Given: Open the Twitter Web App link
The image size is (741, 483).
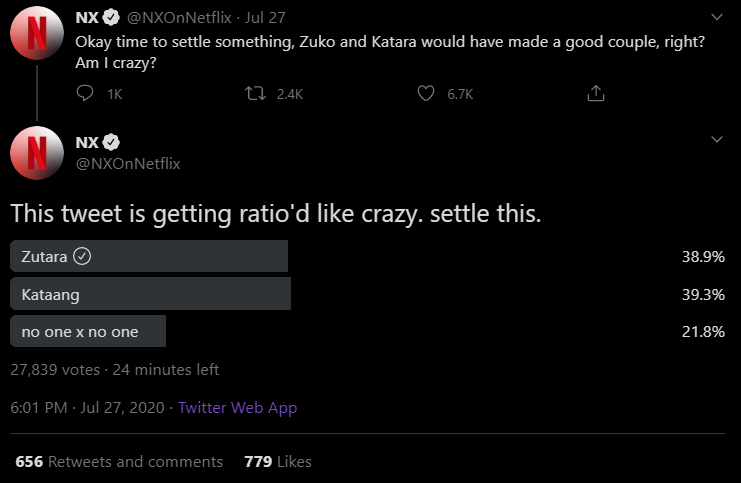Looking at the screenshot, I should (x=238, y=407).
